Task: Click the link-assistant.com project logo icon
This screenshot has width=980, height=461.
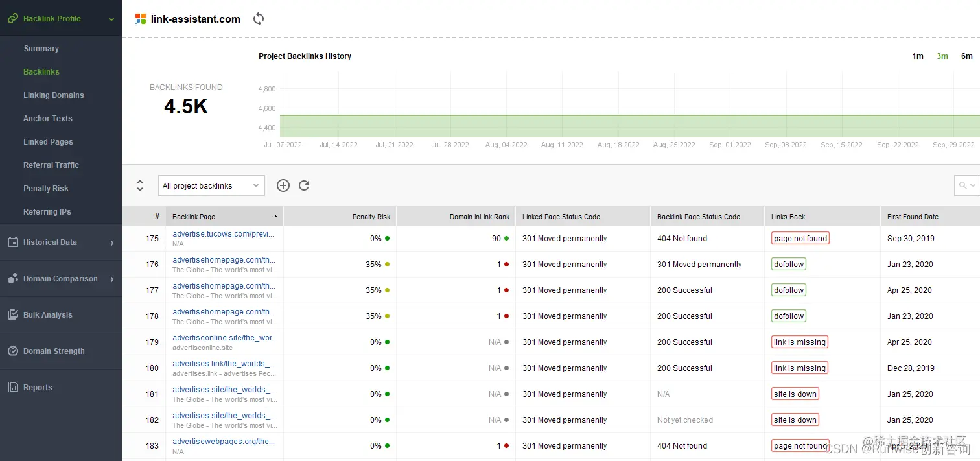Action: coord(141,19)
